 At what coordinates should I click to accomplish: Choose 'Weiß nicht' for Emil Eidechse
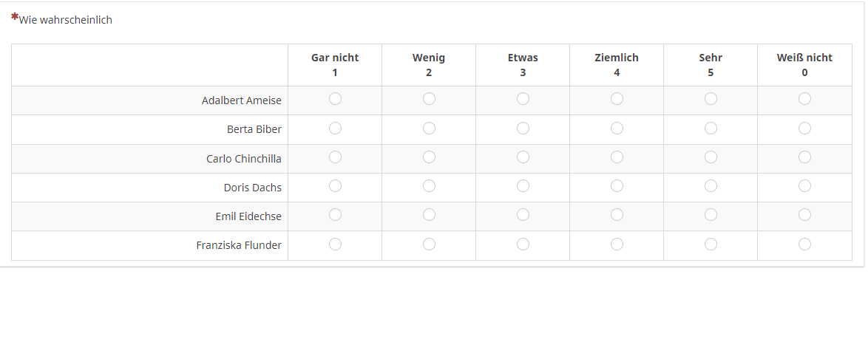click(804, 215)
